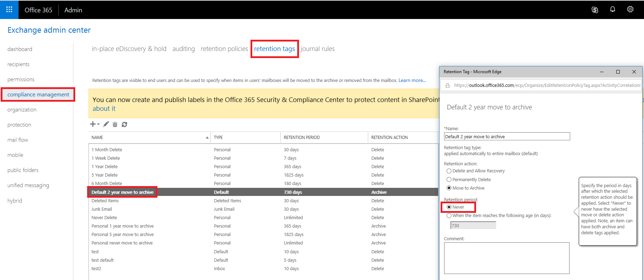Open journal rules tab
Viewport: 644px width, 280px height.
click(318, 49)
